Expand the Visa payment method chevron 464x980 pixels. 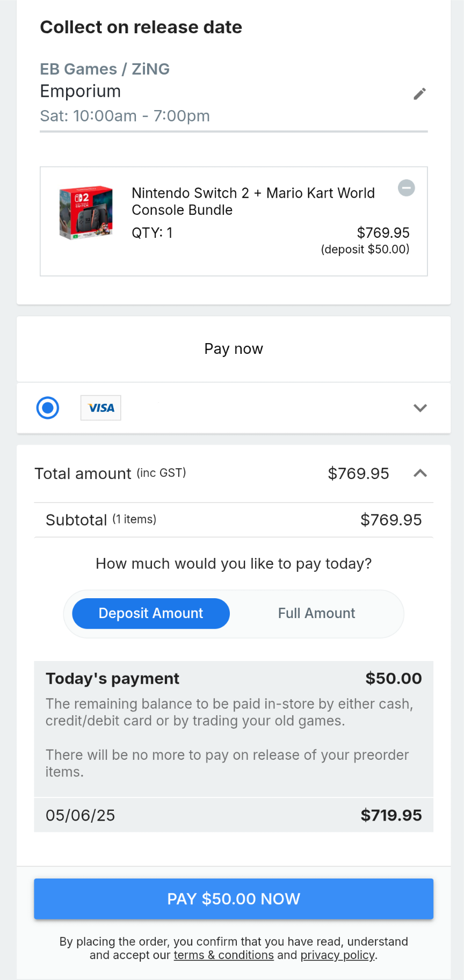pyautogui.click(x=420, y=408)
